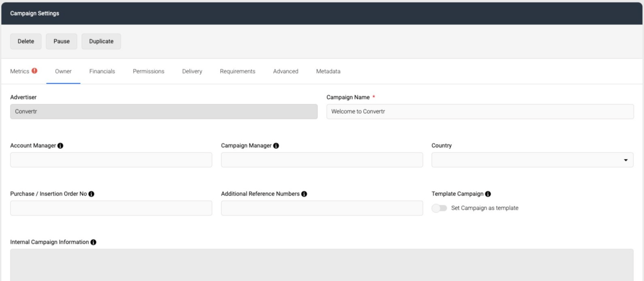Open the Campaign Manager selection field
Viewport: 644px width, 281px height.
(322, 160)
